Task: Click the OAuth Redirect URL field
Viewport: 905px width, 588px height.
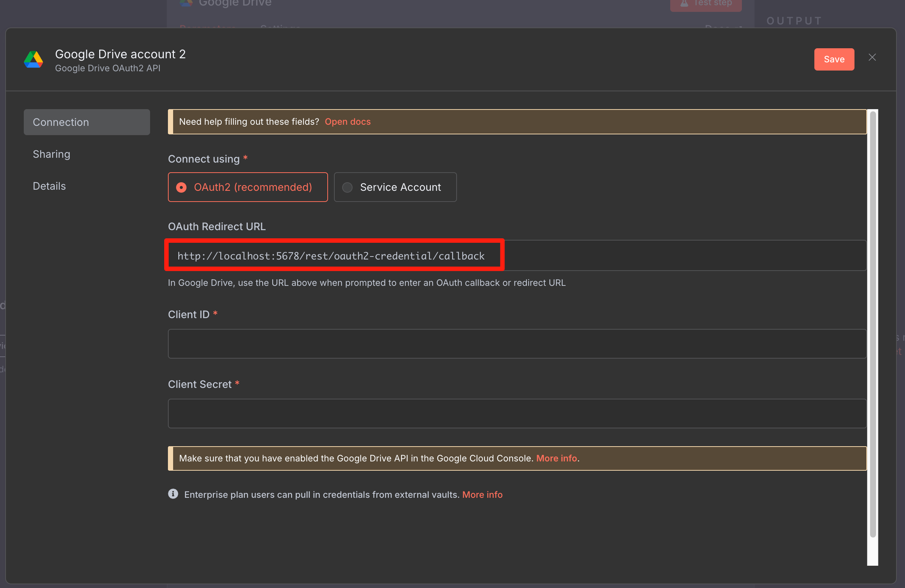Action: 517,255
